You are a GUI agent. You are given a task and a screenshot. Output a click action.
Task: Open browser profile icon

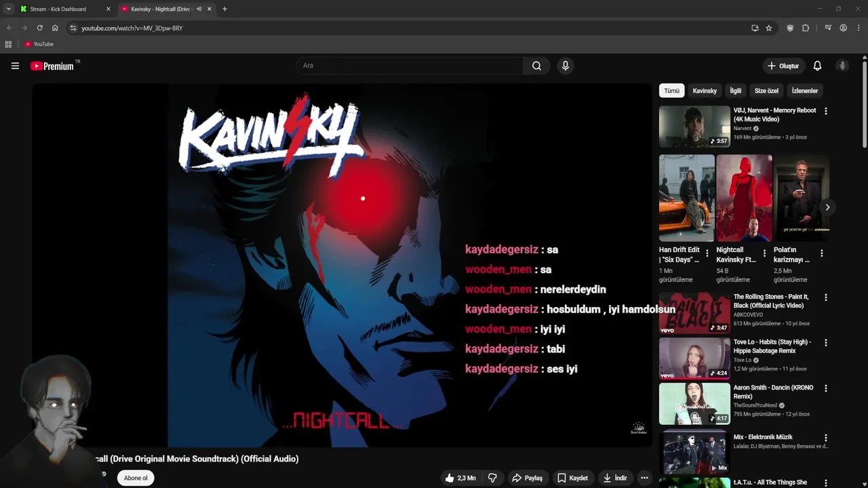[x=843, y=28]
